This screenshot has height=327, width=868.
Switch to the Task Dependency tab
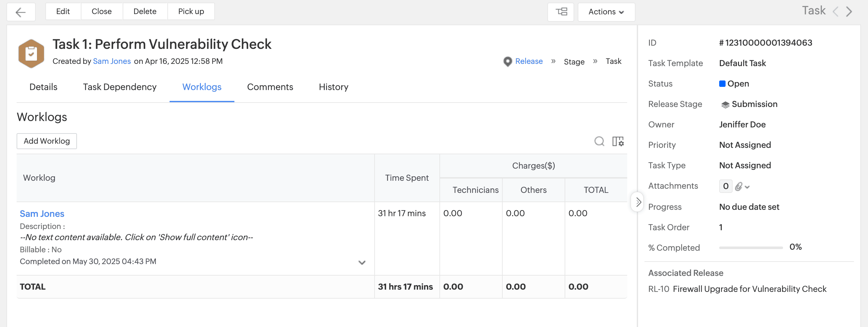120,87
